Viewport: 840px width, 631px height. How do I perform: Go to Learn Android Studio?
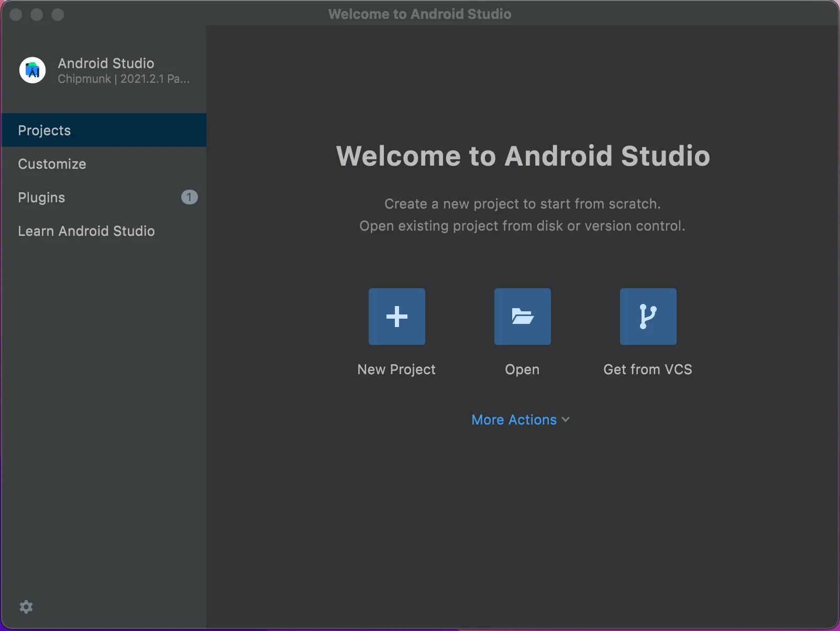(x=86, y=231)
